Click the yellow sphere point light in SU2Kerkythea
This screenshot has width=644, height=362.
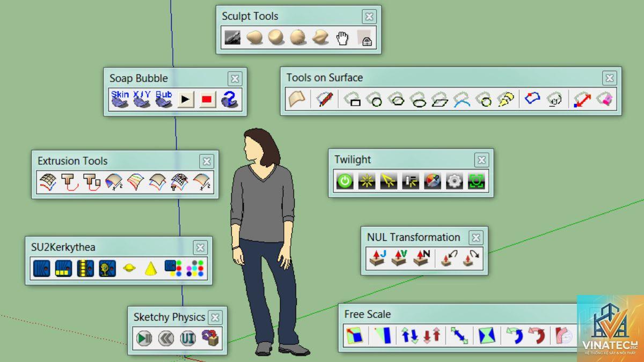(x=129, y=268)
